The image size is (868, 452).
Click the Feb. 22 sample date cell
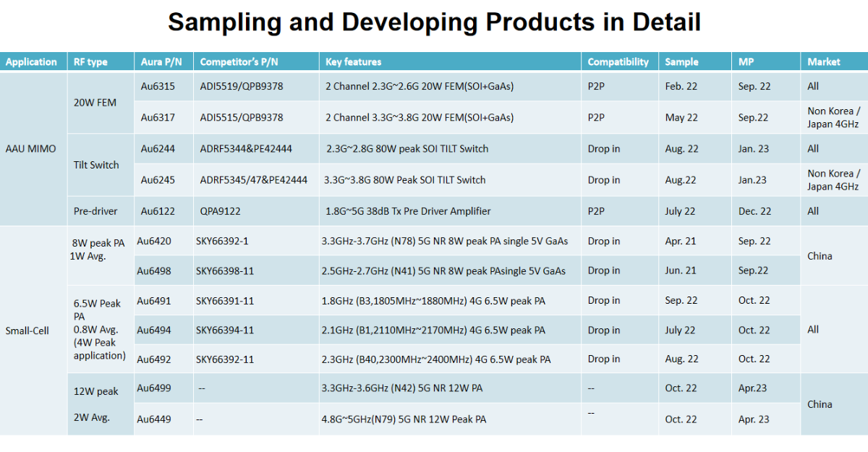pos(681,86)
